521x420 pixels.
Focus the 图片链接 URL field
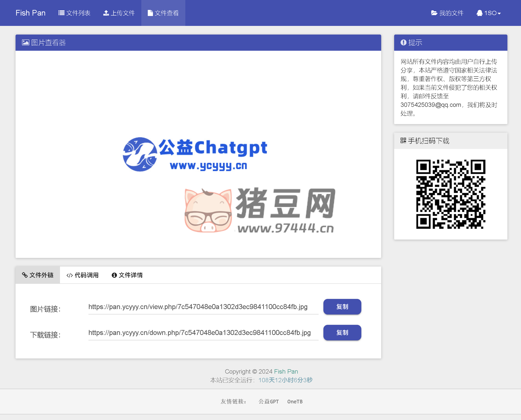point(203,307)
